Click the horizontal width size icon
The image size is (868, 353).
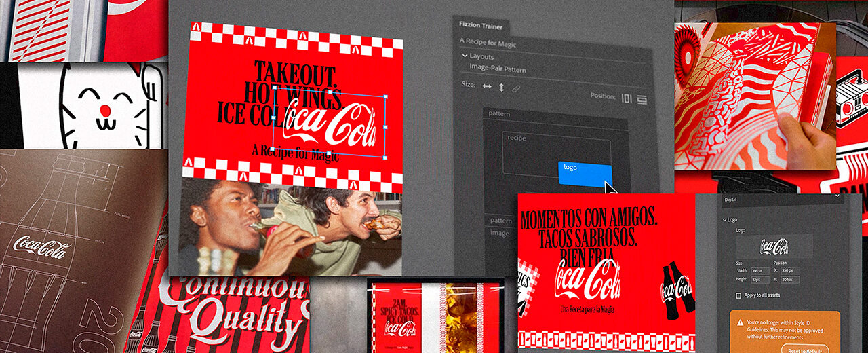[486, 87]
